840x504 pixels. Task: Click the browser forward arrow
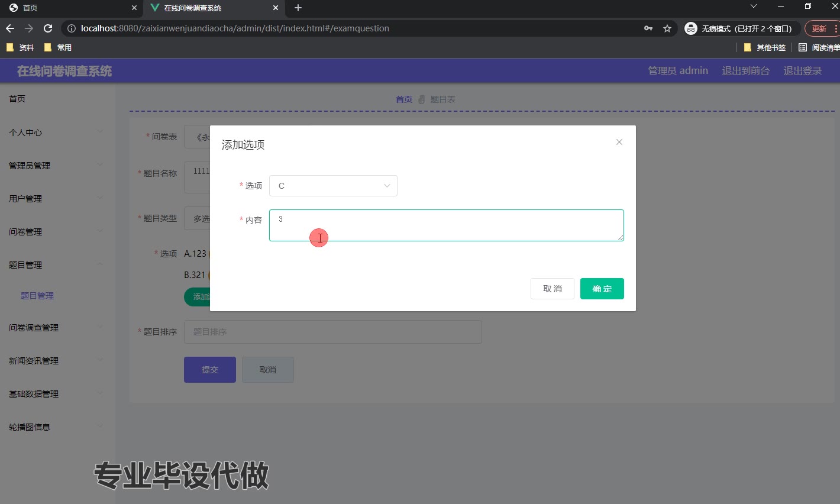point(29,28)
